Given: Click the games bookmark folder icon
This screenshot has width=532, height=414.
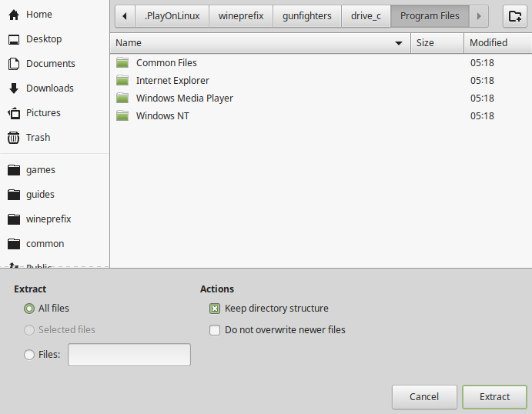Looking at the screenshot, I should pos(14,170).
